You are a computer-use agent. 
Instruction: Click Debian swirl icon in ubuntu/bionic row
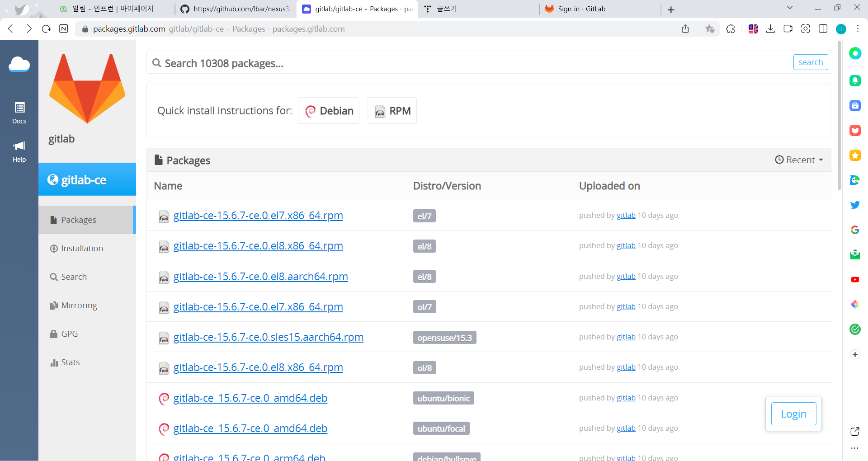pyautogui.click(x=164, y=399)
